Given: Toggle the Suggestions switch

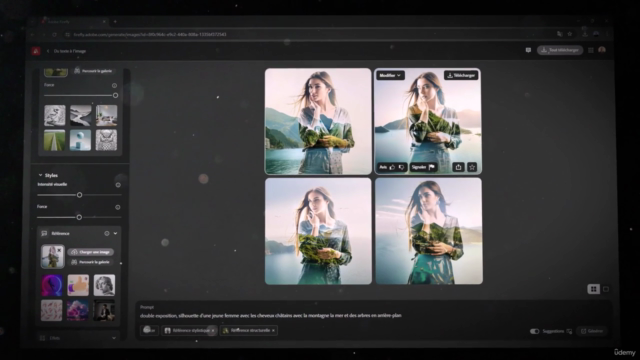Looking at the screenshot, I should point(534,331).
